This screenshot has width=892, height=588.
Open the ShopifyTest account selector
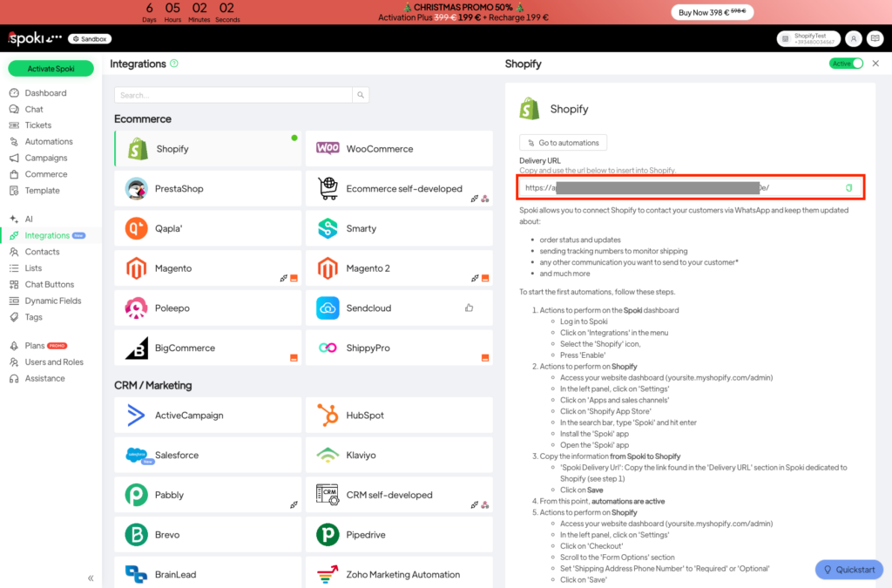tap(808, 39)
